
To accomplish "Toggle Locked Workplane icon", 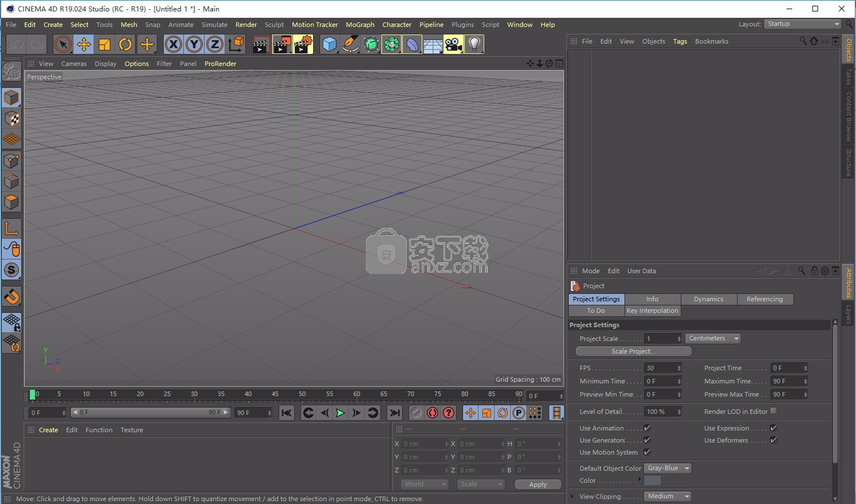I will coord(11,323).
